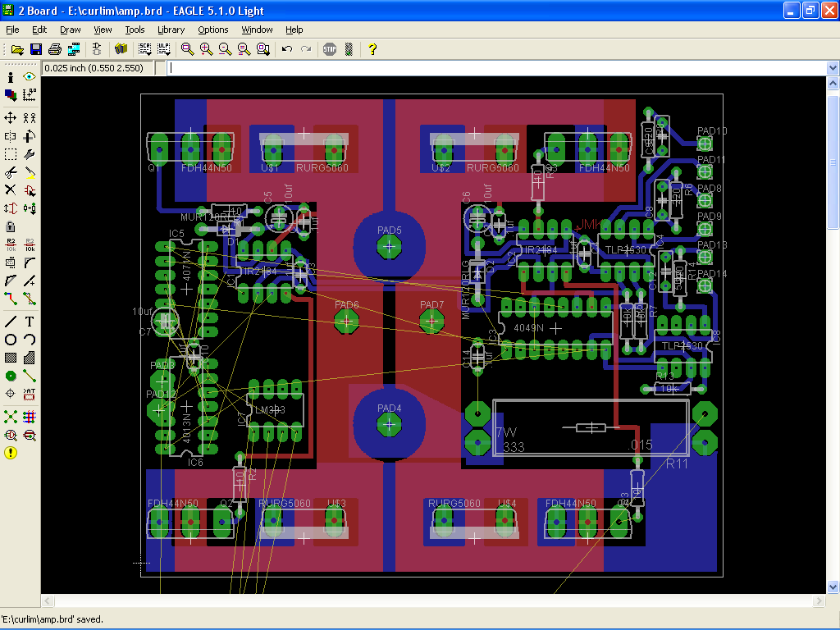Redraw the window with the magnifier icon
This screenshot has height=630, width=840.
244,50
